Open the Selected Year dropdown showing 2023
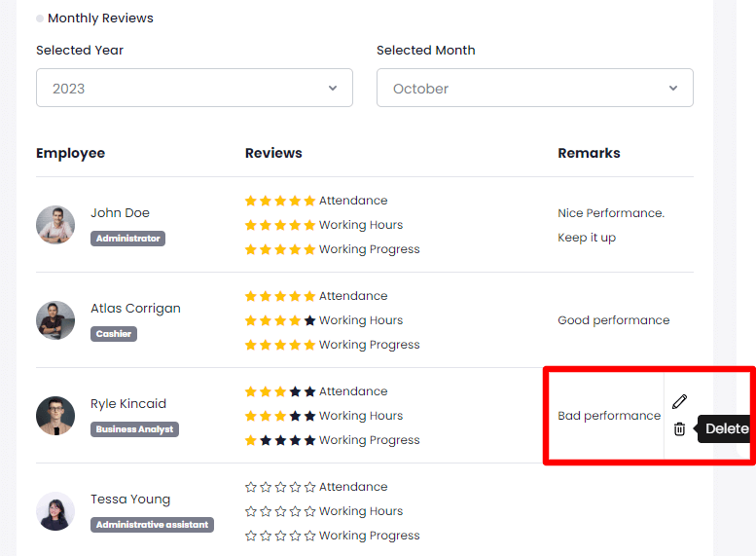This screenshot has height=556, width=756. [195, 88]
